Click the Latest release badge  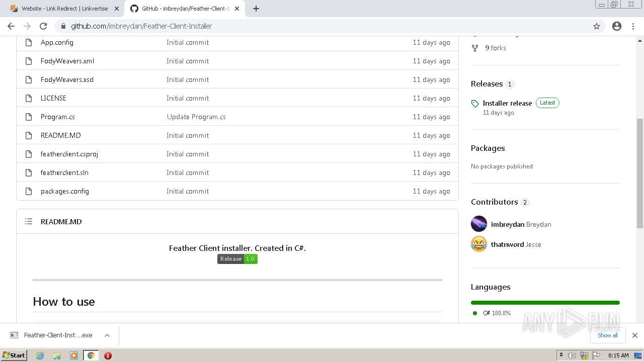[547, 103]
